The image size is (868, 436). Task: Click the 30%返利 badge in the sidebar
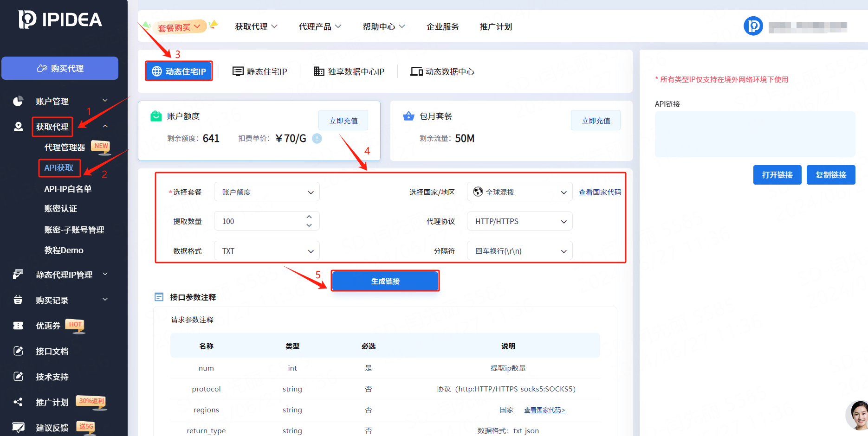point(91,402)
